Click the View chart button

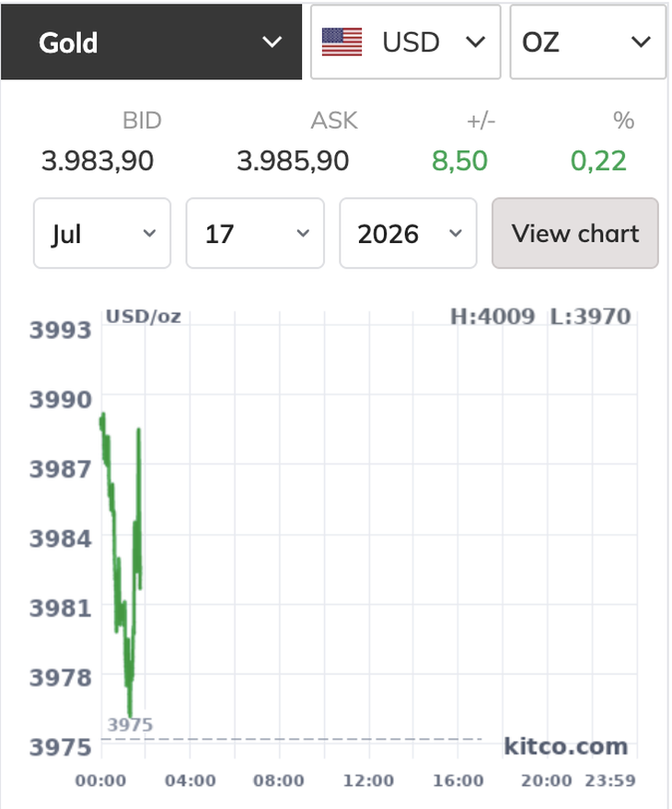pos(575,233)
